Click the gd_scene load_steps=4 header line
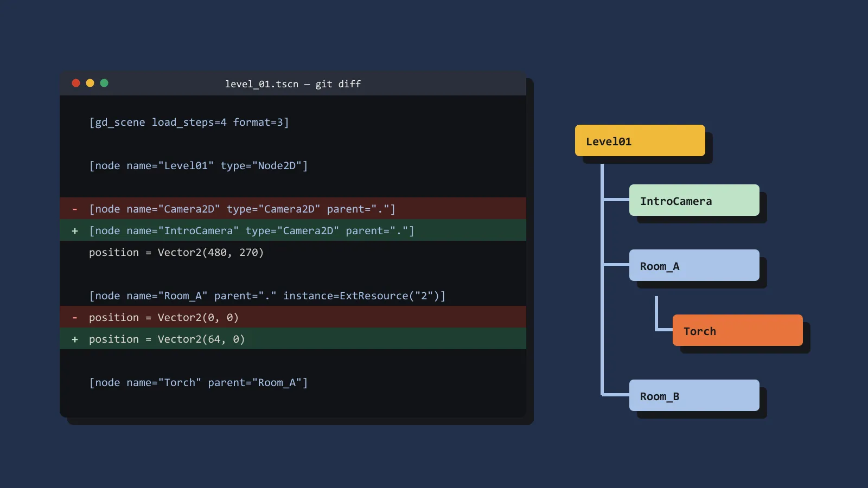Viewport: 868px width, 488px height. (189, 122)
